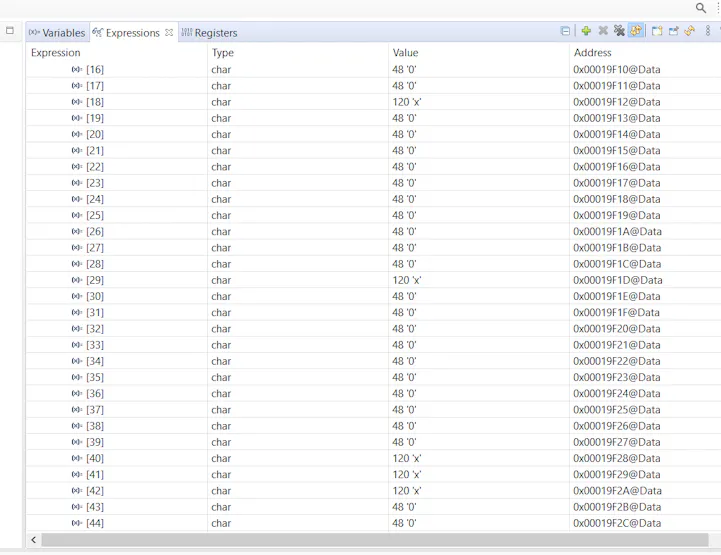Click address 0x00019F24@Data
Screen dimensions: 721x555
(617, 393)
